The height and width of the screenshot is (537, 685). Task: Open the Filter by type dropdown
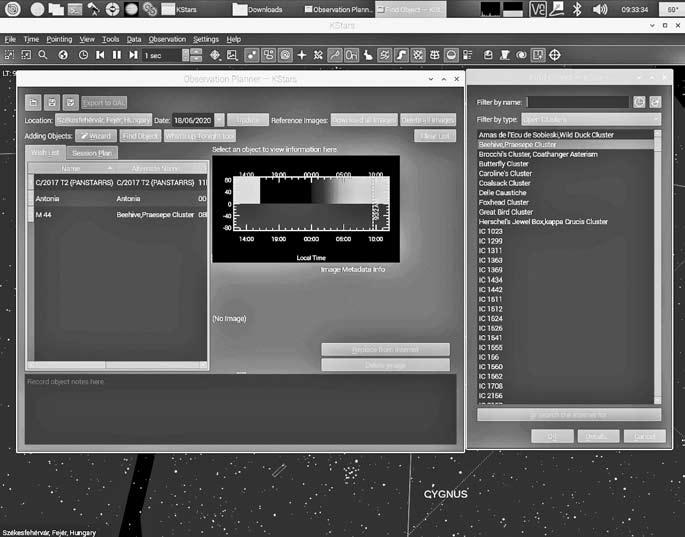pos(591,119)
